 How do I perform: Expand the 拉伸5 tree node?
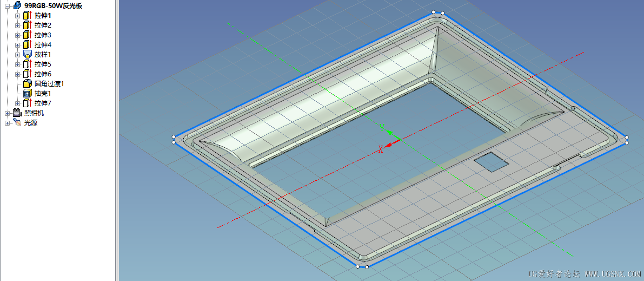pyautogui.click(x=17, y=64)
